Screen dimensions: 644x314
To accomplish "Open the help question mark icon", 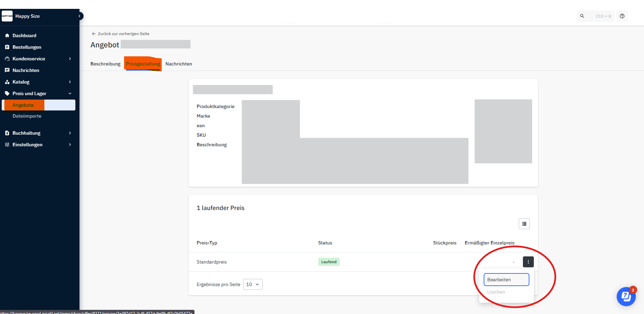I will 622,16.
